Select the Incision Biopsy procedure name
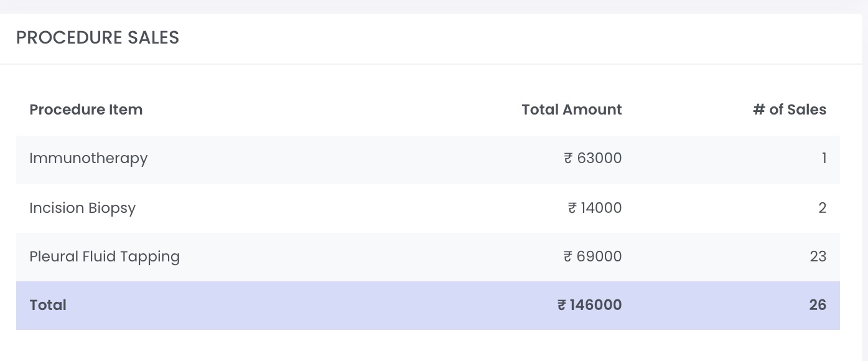The height and width of the screenshot is (361, 868). 82,208
